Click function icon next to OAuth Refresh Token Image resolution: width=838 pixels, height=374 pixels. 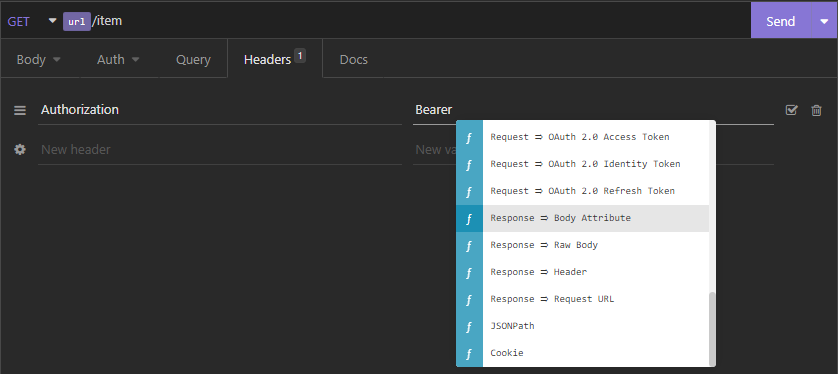469,191
